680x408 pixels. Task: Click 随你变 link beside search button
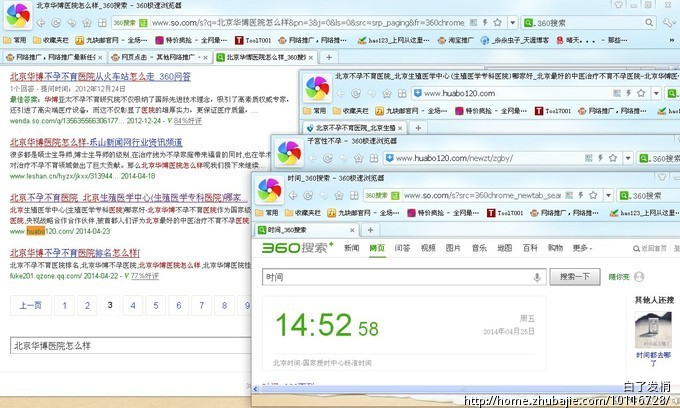(619, 277)
